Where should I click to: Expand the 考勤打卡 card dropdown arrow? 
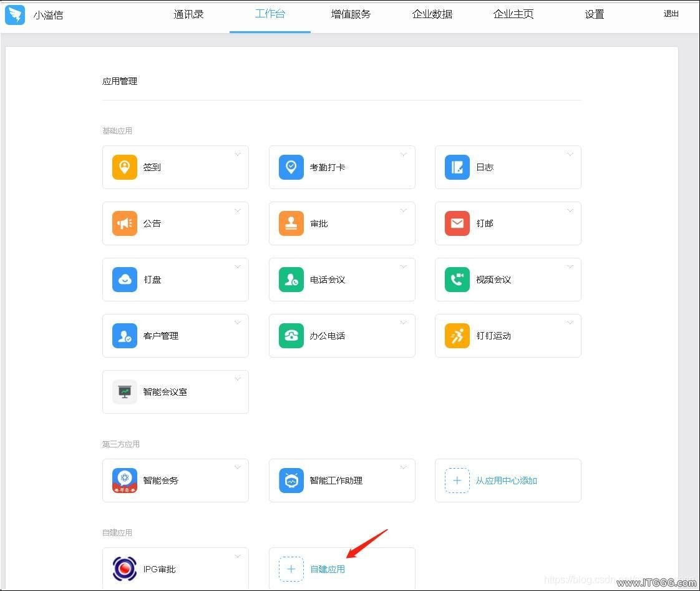click(x=404, y=154)
